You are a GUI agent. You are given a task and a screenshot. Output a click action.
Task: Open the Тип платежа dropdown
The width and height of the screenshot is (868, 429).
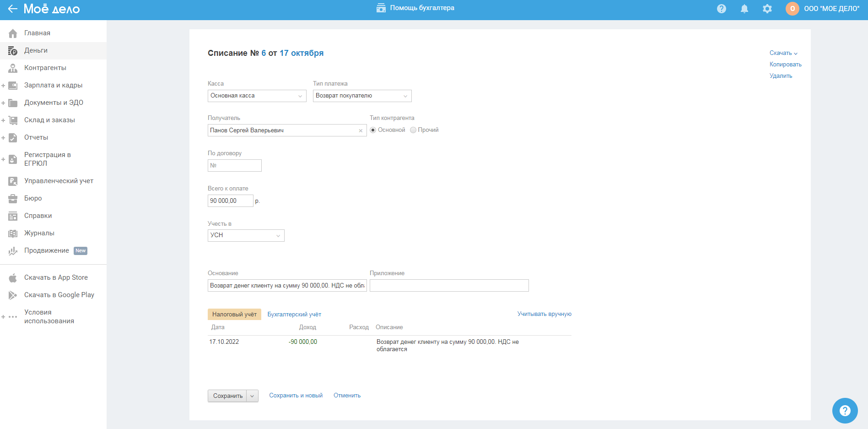362,96
